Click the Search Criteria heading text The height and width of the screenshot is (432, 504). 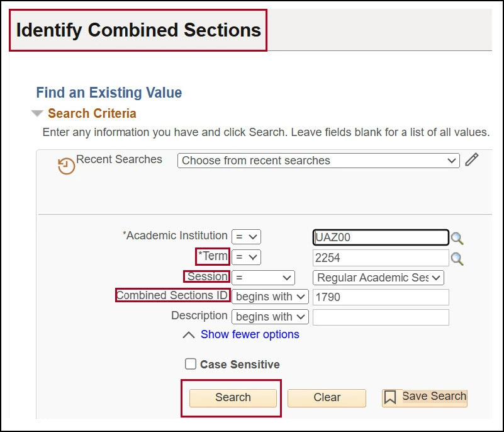click(x=92, y=113)
